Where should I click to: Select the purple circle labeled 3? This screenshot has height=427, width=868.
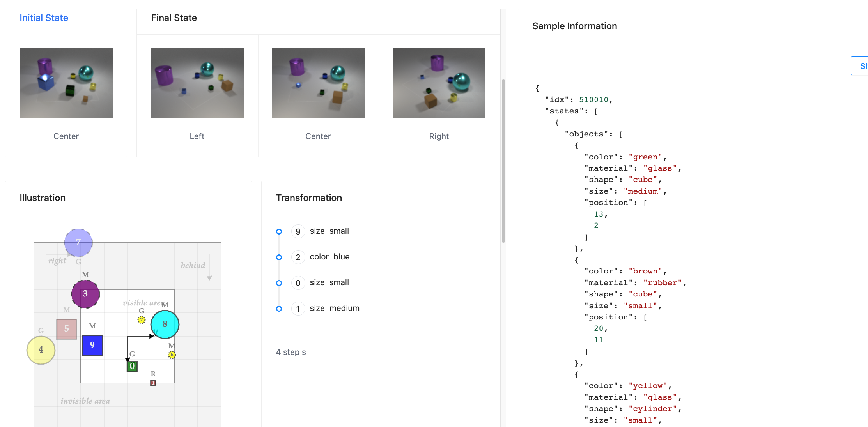coord(85,294)
